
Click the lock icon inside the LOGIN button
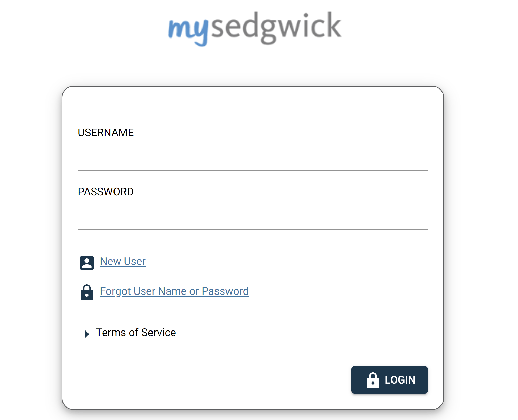373,380
